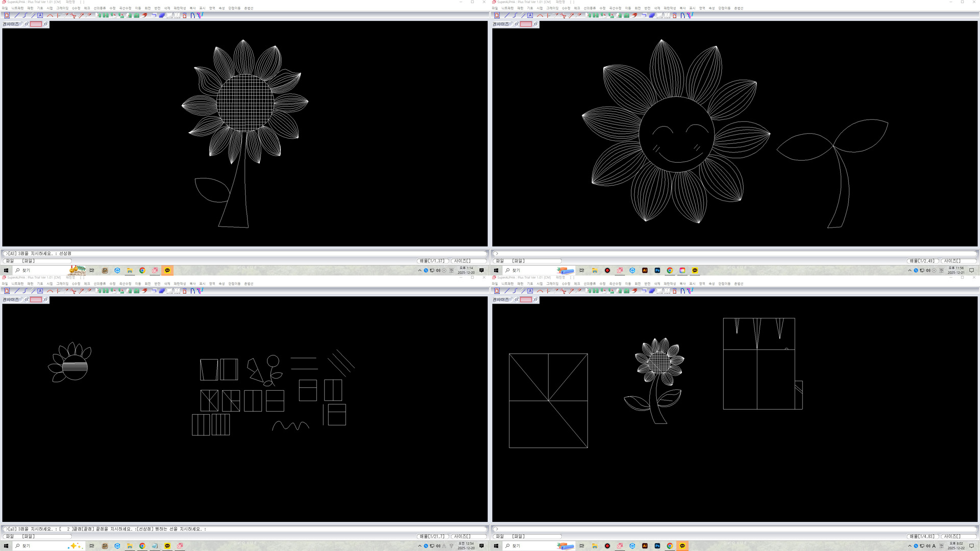Select the curve line tool in grid-sunflower window
This screenshot has width=980, height=551.
pos(25,15)
